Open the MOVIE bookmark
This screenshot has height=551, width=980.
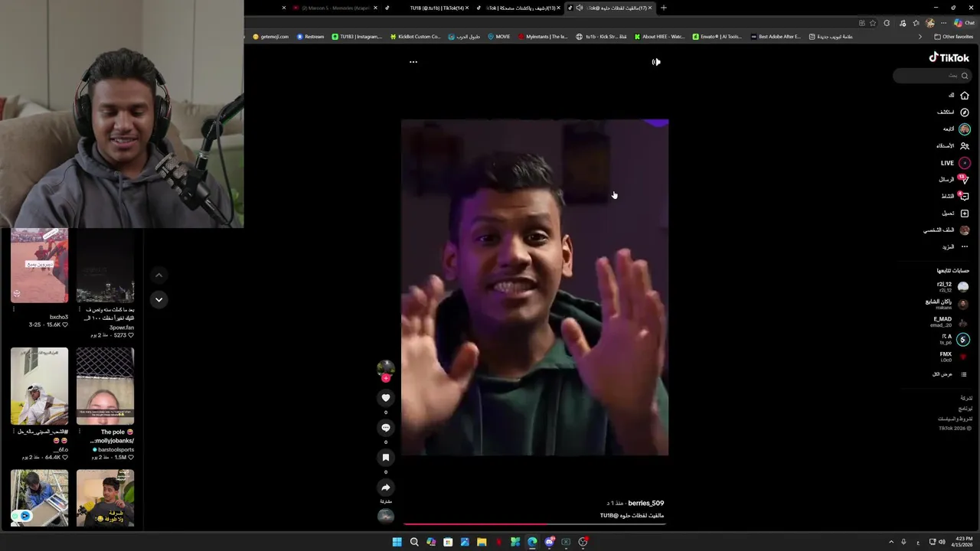click(498, 37)
